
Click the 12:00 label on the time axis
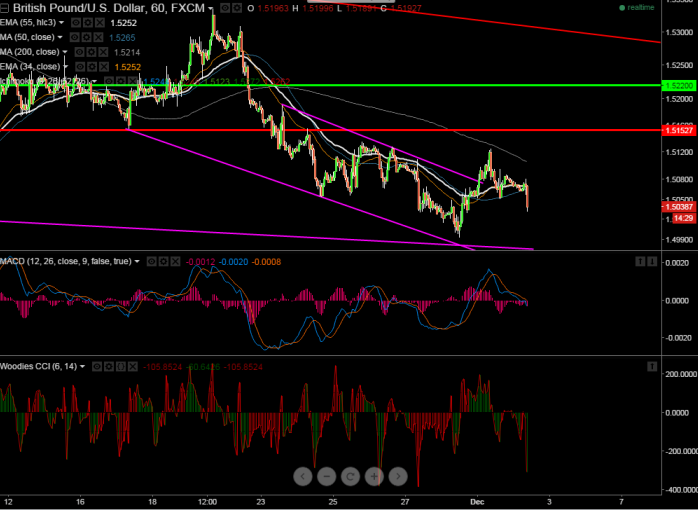click(208, 502)
